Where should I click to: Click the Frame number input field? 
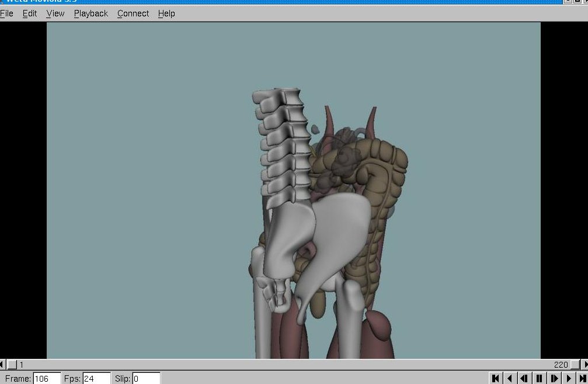[47, 379]
